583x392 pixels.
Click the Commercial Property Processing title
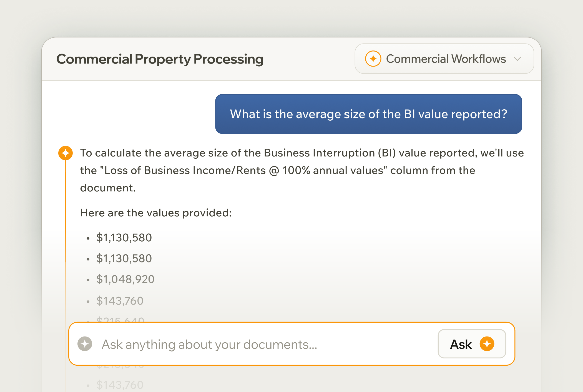pos(160,59)
